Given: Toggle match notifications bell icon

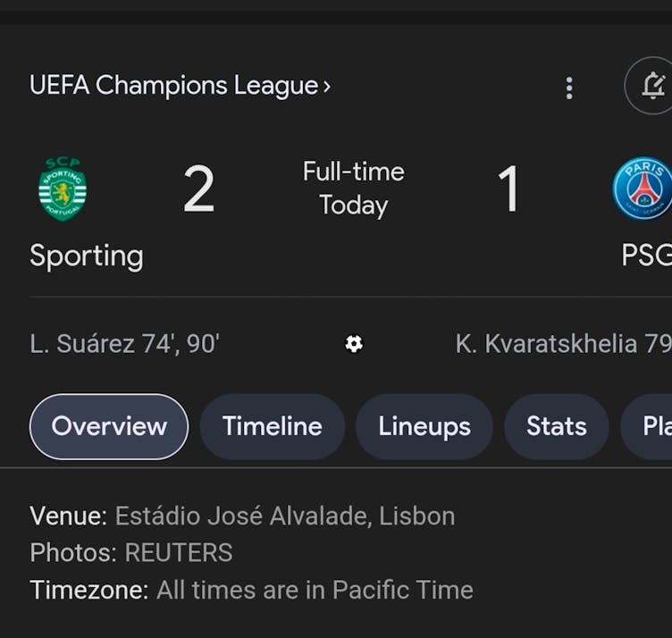Looking at the screenshot, I should 652,86.
